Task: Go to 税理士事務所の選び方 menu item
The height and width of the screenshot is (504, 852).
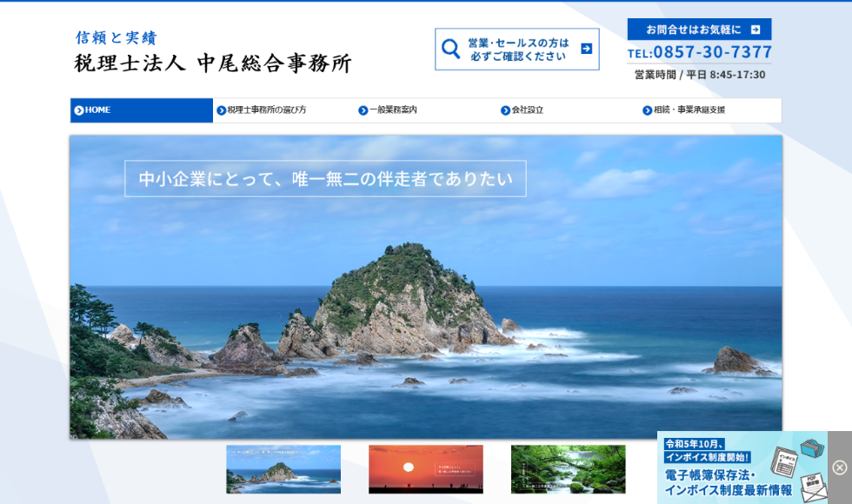Action: coord(266,110)
